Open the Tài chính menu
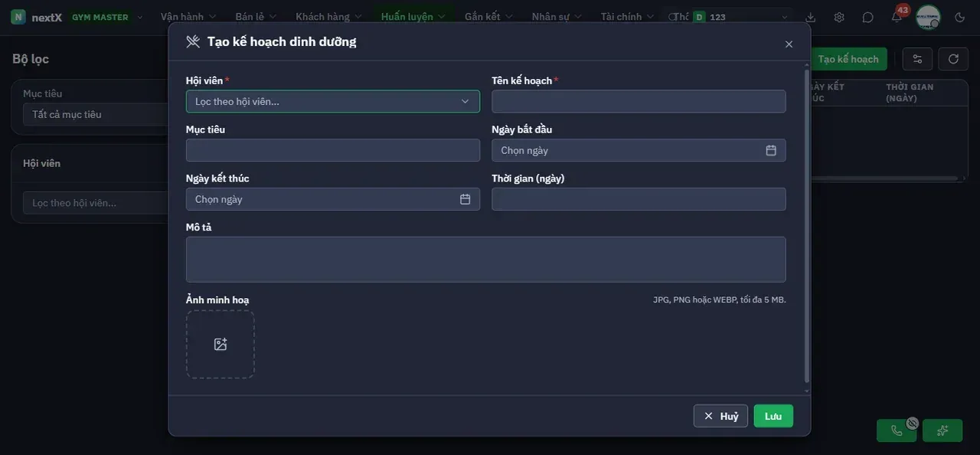Image resolution: width=980 pixels, height=455 pixels. (627, 17)
